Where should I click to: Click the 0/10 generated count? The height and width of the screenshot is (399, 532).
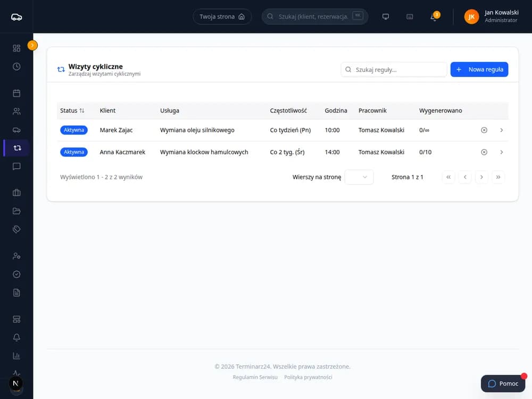pos(426,152)
